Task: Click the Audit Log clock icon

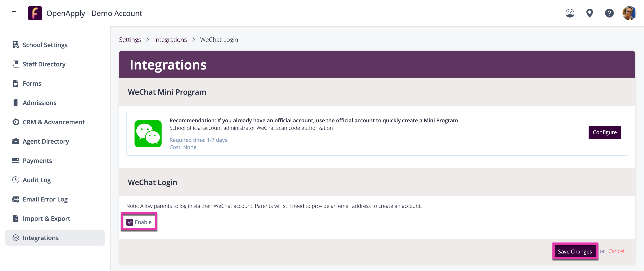Action: pyautogui.click(x=16, y=180)
